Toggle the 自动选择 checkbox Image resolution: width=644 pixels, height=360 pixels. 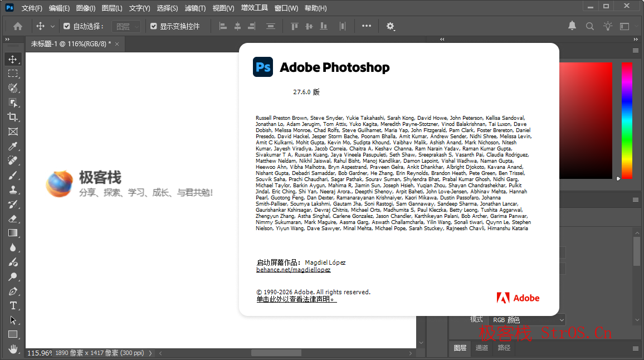point(66,26)
